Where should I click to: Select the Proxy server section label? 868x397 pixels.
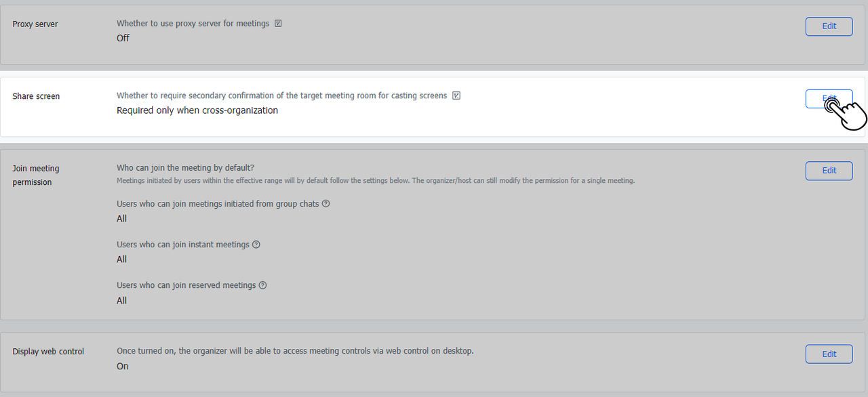click(35, 24)
